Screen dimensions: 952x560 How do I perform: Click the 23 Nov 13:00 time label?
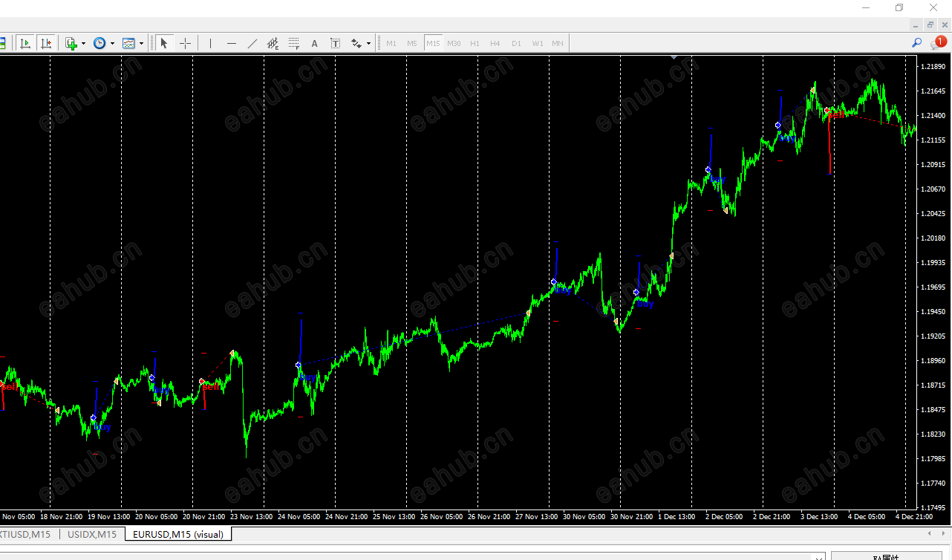coord(252,516)
